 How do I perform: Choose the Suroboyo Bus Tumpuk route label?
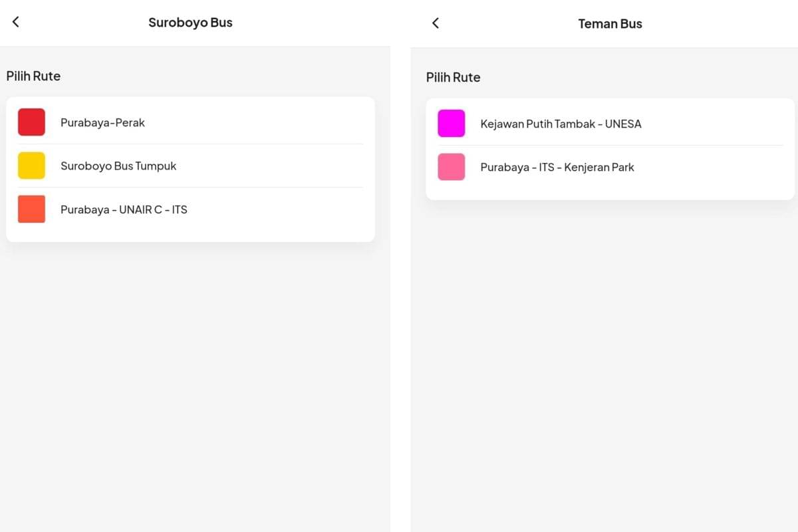tap(118, 166)
